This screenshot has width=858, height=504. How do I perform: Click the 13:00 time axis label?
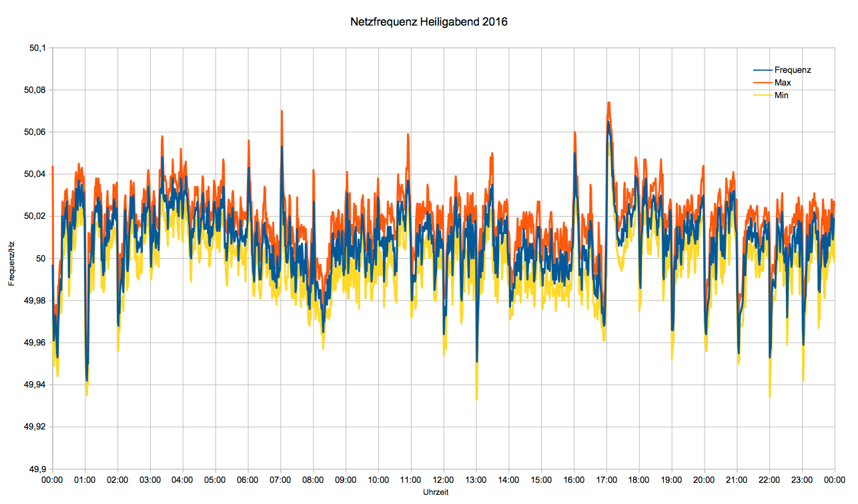476,479
